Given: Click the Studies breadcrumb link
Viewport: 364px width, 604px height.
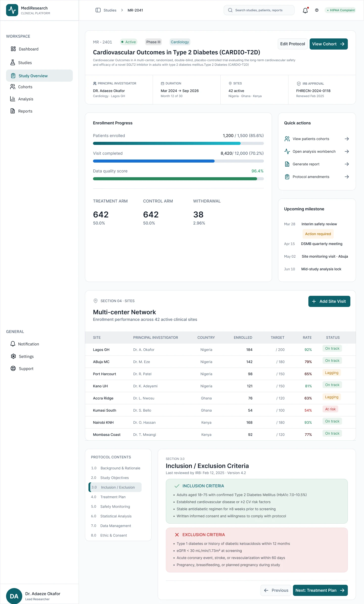Looking at the screenshot, I should point(110,10).
